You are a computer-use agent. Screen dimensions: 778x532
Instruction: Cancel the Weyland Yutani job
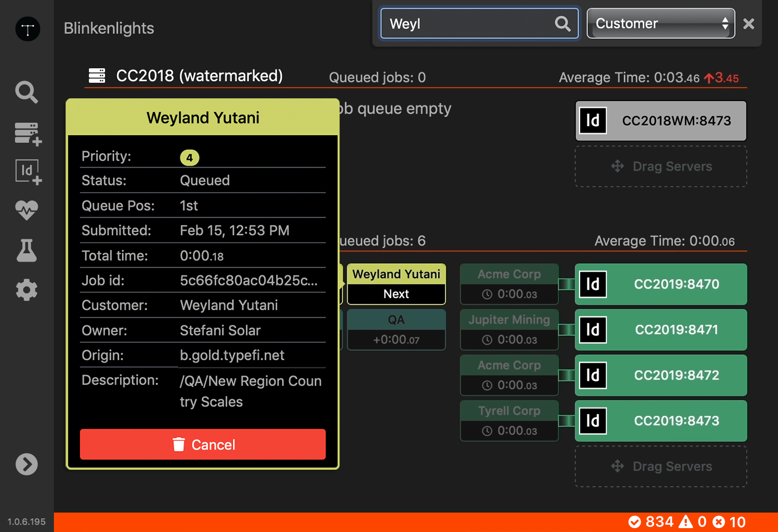(203, 444)
